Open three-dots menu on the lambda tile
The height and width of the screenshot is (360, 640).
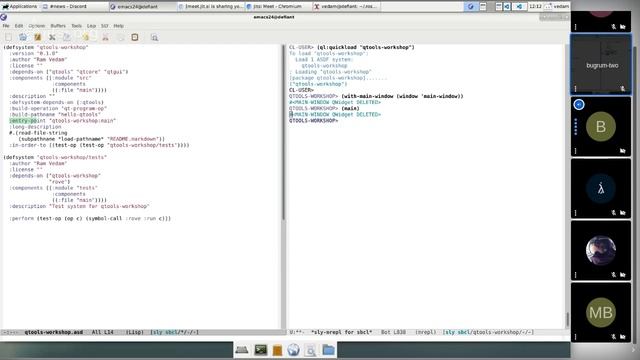pyautogui.click(x=576, y=213)
